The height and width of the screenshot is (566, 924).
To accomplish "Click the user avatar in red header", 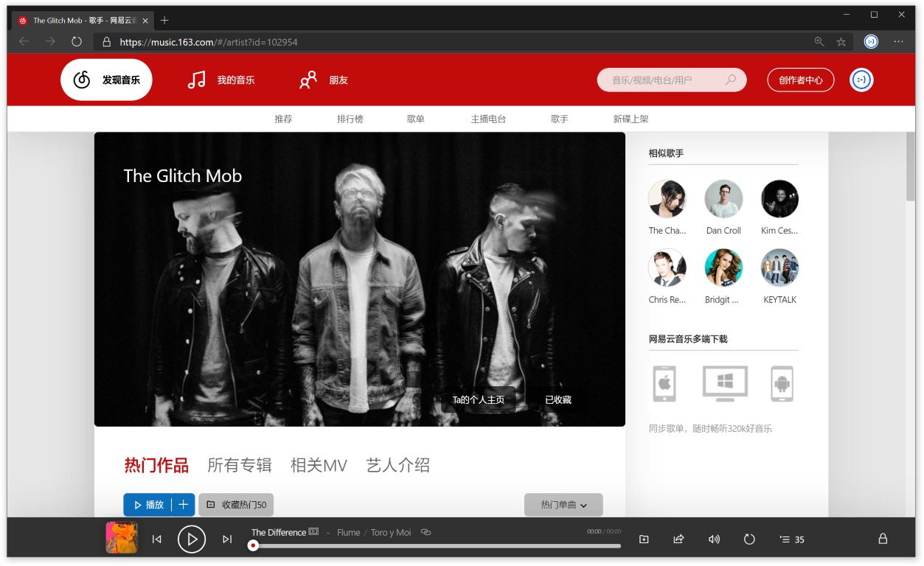I will coord(861,80).
